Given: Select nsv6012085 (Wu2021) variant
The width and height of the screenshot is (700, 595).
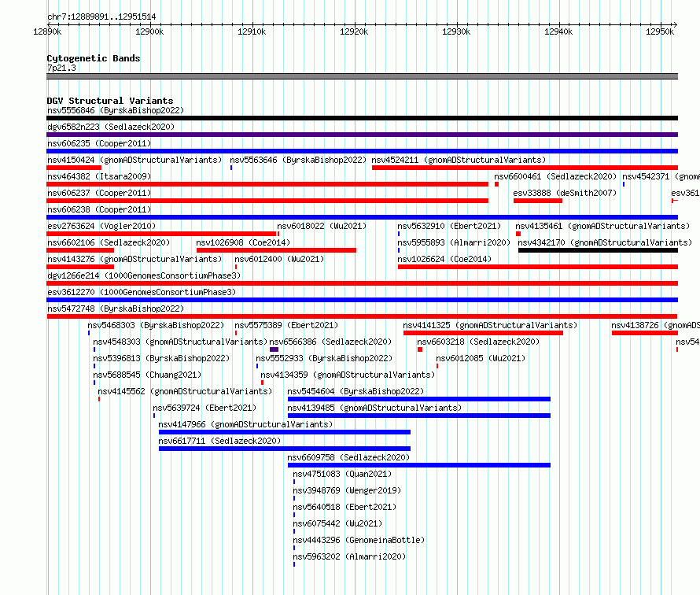Looking at the screenshot, I should [481, 358].
